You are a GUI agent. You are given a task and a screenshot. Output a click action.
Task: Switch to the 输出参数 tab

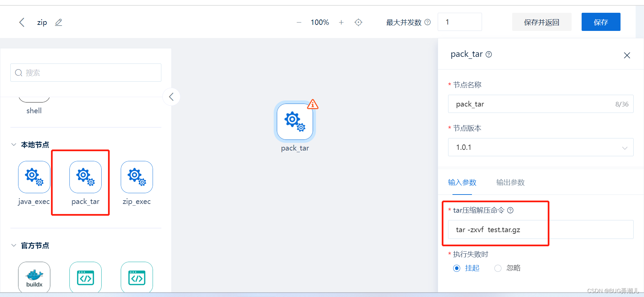coord(511,182)
